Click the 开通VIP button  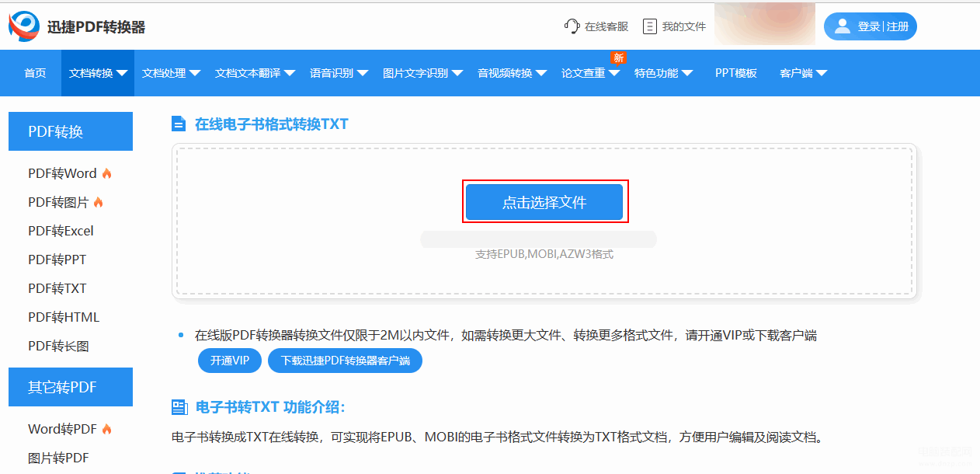point(230,361)
